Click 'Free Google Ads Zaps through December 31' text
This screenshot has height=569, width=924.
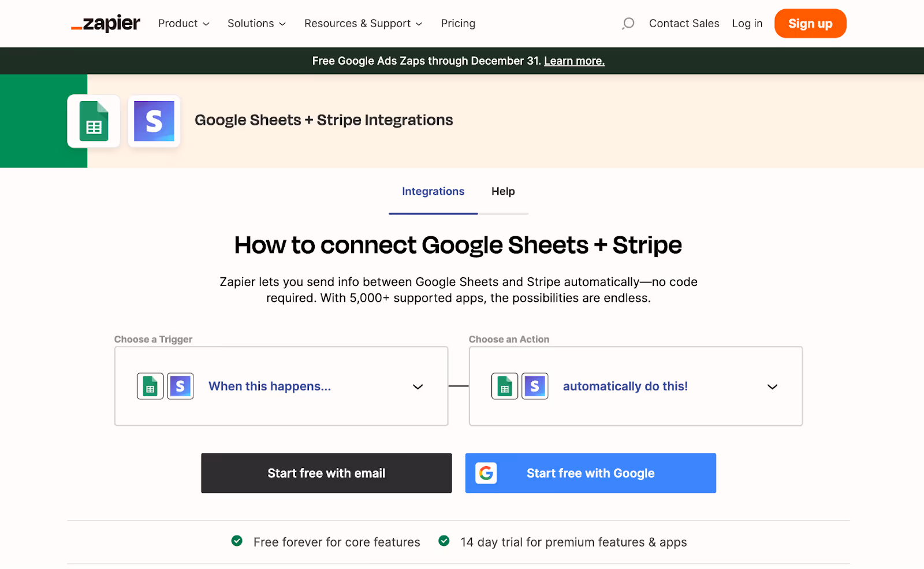(427, 61)
